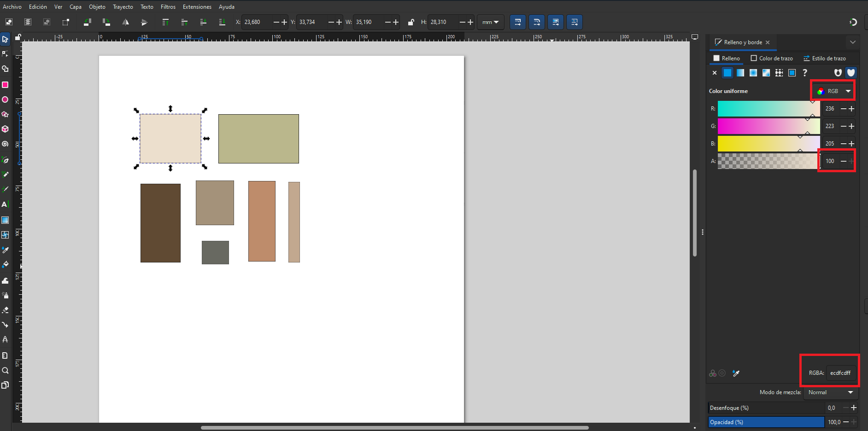Switch to the Color de trazo tab
Screen dimensions: 868x431
click(x=772, y=58)
